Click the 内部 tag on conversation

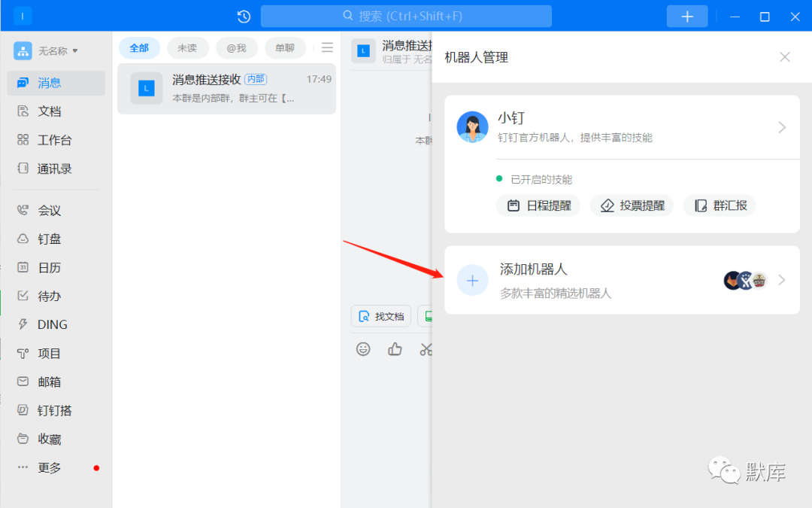(256, 79)
